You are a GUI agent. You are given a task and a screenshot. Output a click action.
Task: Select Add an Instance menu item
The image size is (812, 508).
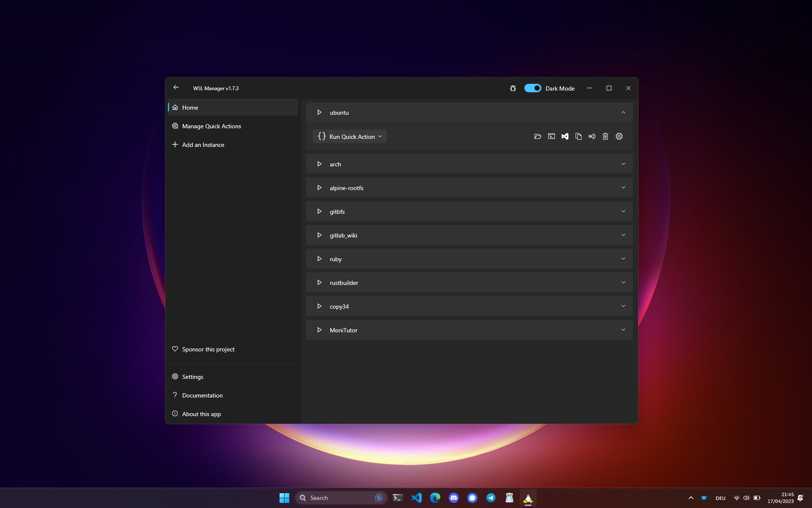(203, 144)
